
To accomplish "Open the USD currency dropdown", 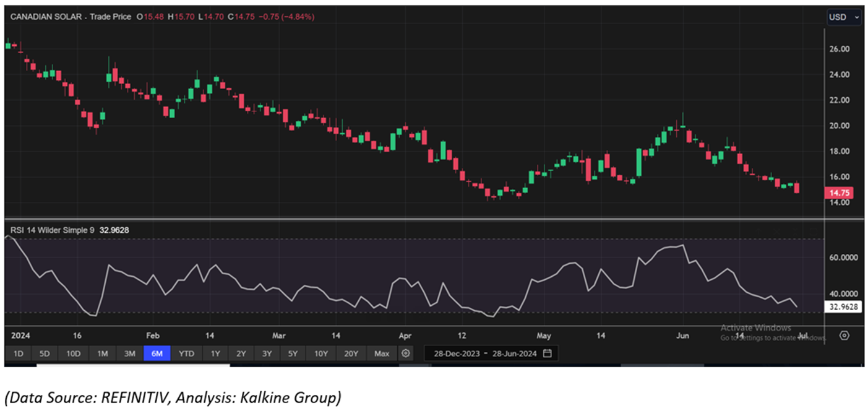I will click(844, 17).
